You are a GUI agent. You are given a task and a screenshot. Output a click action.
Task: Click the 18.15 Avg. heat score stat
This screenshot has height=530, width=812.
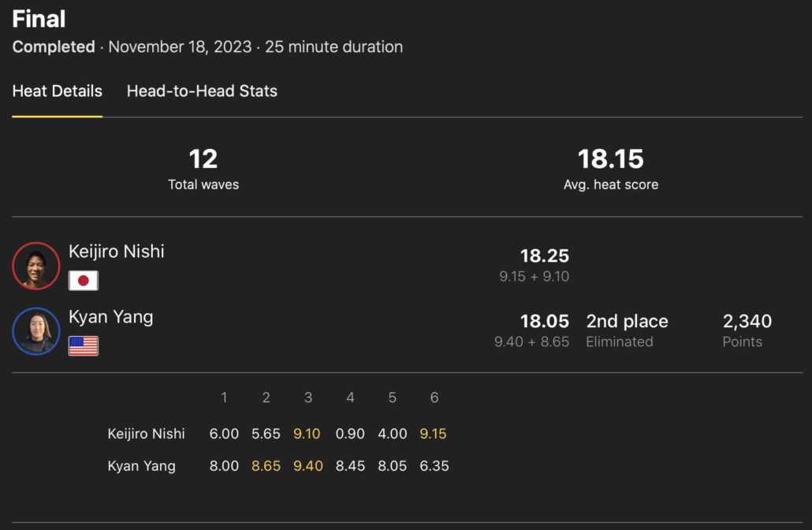click(x=611, y=159)
